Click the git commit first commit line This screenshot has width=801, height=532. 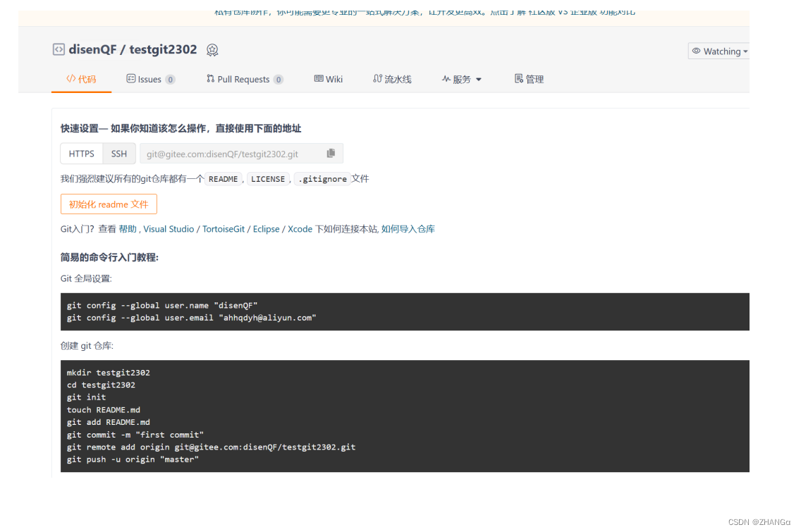coord(135,435)
